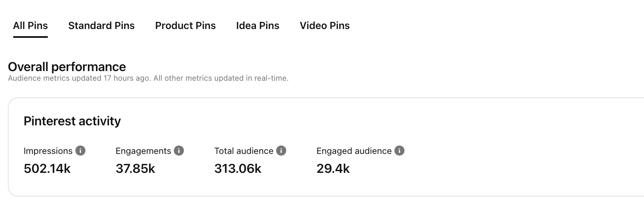Click the Total audience label

click(x=244, y=151)
